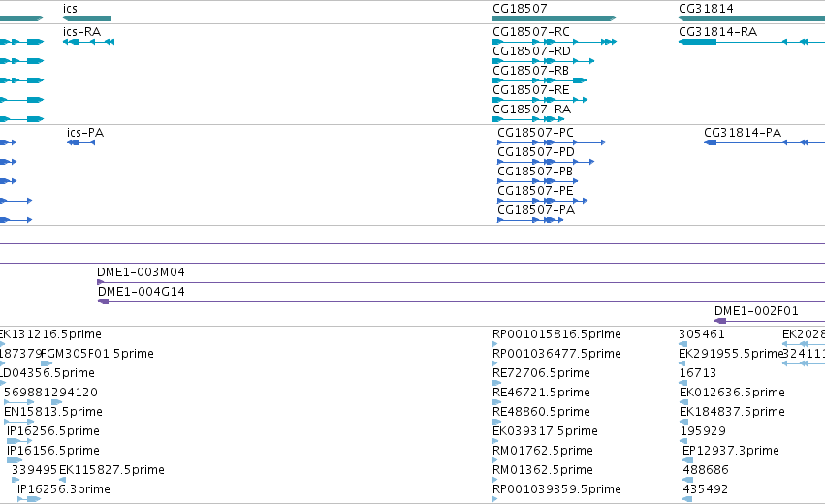Select the CG18507-RC transcript track
This screenshot has width=825, height=504.
point(555,42)
